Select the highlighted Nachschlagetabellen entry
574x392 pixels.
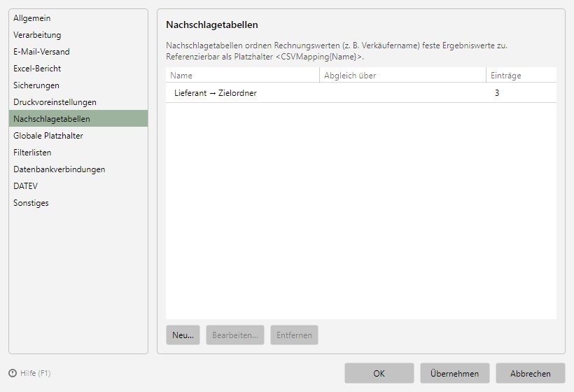coord(78,118)
